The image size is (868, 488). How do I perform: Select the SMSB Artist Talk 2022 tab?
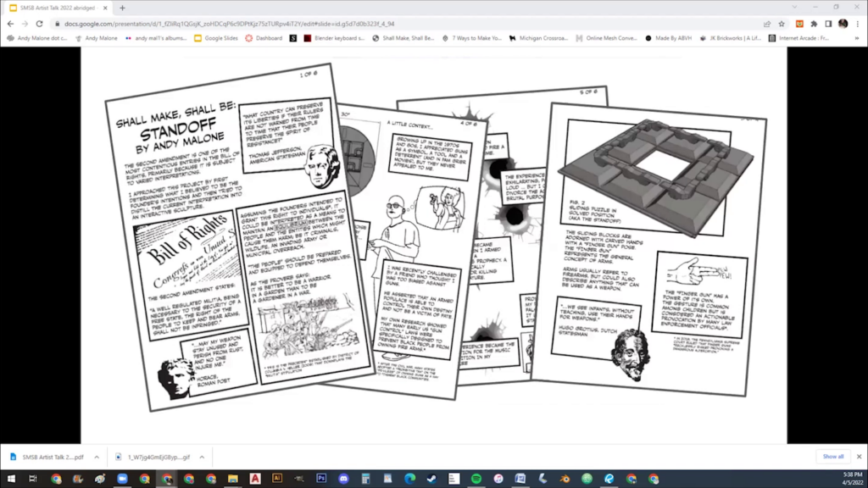tap(58, 8)
